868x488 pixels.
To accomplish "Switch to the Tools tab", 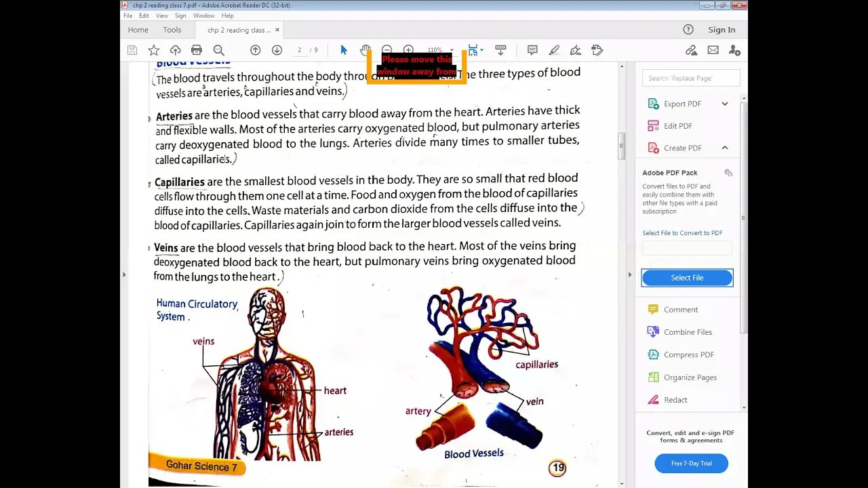I will (172, 30).
